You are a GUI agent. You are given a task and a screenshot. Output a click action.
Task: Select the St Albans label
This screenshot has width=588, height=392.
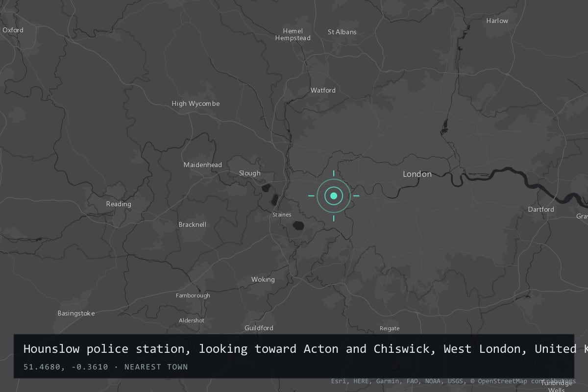[342, 32]
